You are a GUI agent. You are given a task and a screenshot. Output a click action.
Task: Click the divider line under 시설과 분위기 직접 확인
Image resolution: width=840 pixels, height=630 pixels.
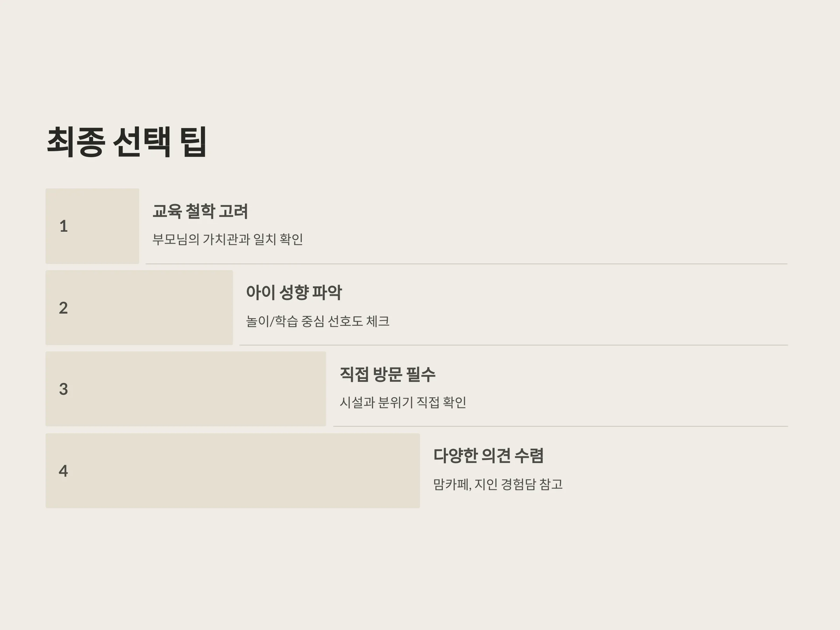pyautogui.click(x=560, y=426)
